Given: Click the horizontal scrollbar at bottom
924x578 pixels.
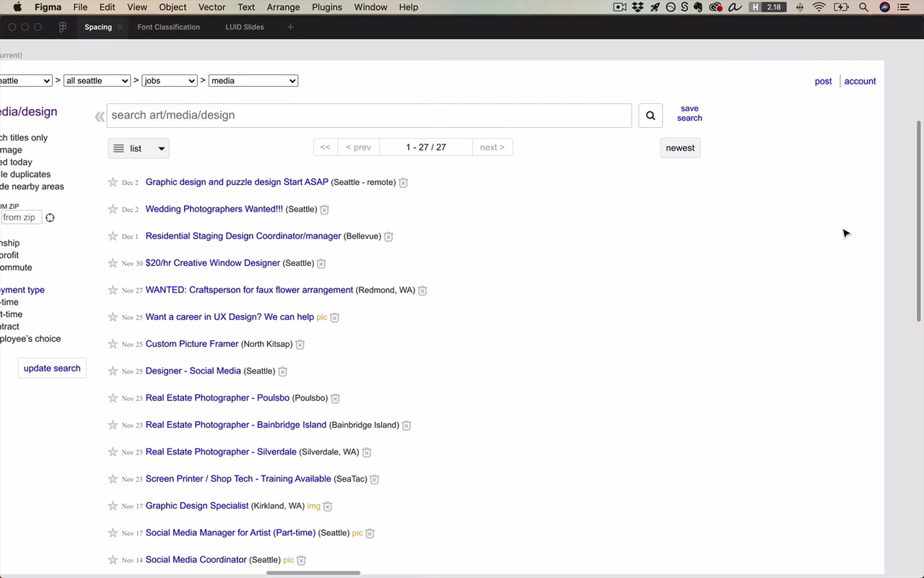Looking at the screenshot, I should click(313, 573).
